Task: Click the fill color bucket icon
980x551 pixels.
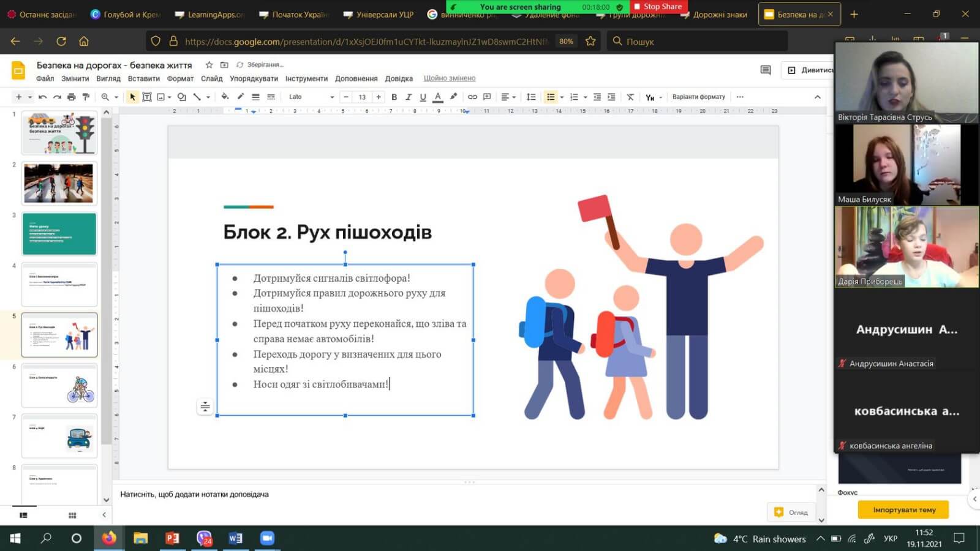Action: click(225, 97)
